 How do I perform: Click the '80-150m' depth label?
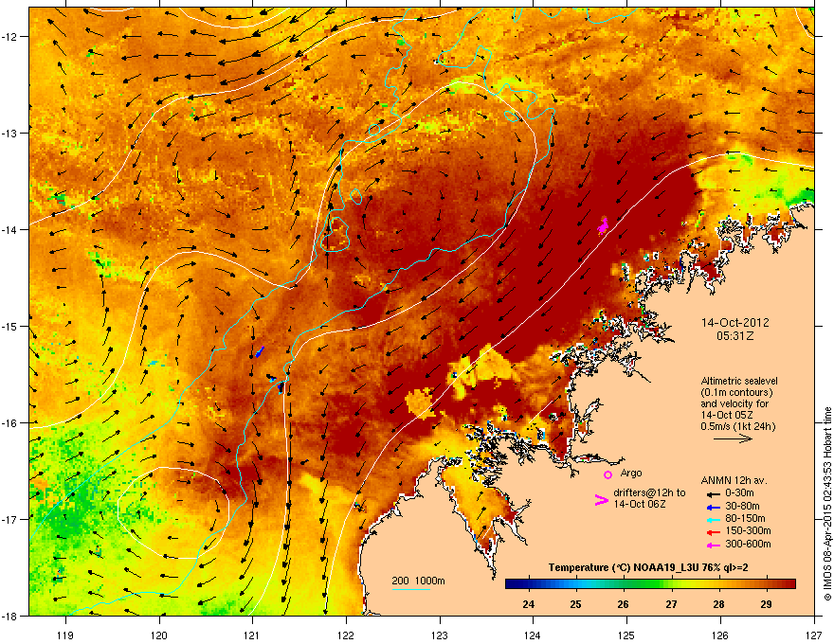[745, 518]
